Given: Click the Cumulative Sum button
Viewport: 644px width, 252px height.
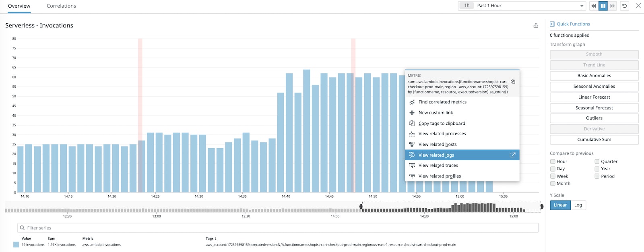Looking at the screenshot, I should click(594, 140).
